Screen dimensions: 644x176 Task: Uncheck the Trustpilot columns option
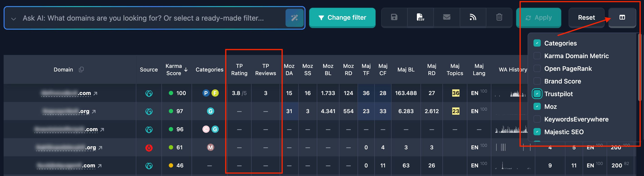tap(537, 94)
